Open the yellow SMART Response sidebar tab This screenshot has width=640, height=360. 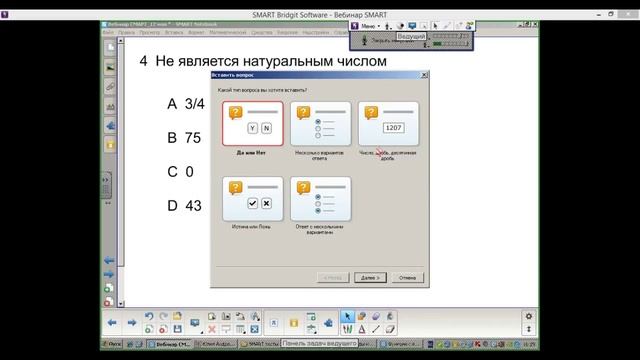point(110,145)
